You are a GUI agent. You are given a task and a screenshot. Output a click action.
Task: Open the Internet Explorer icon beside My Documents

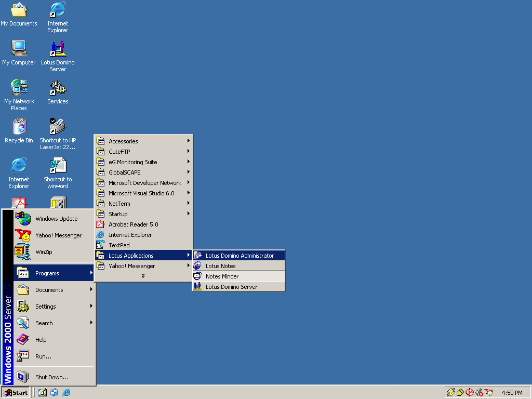tap(58, 18)
